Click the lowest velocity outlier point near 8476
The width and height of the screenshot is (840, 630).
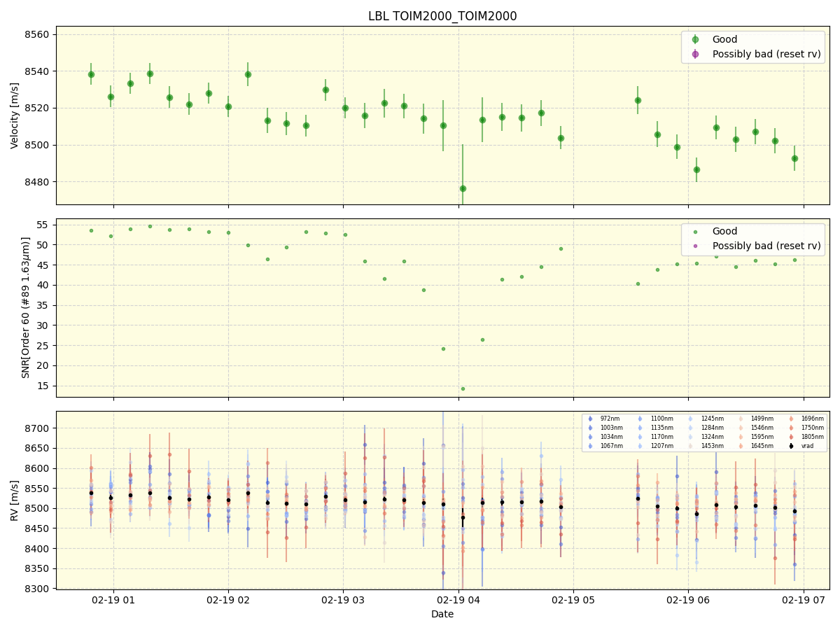pyautogui.click(x=463, y=188)
